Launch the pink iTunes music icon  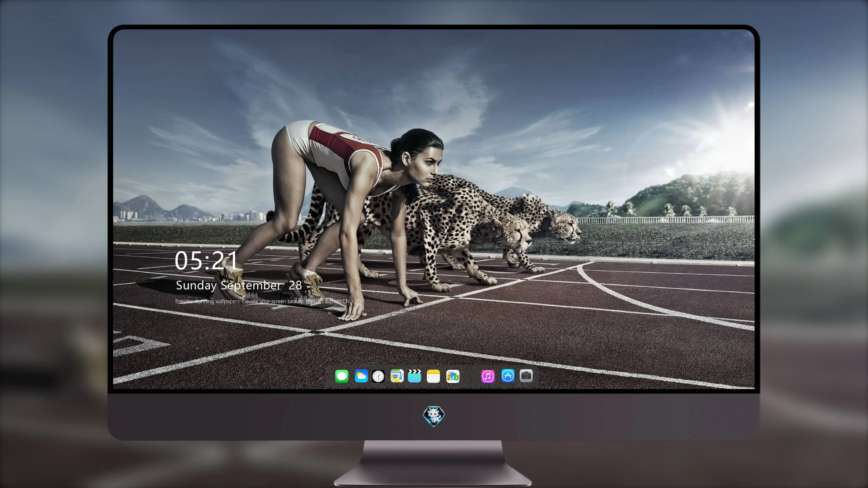click(488, 376)
